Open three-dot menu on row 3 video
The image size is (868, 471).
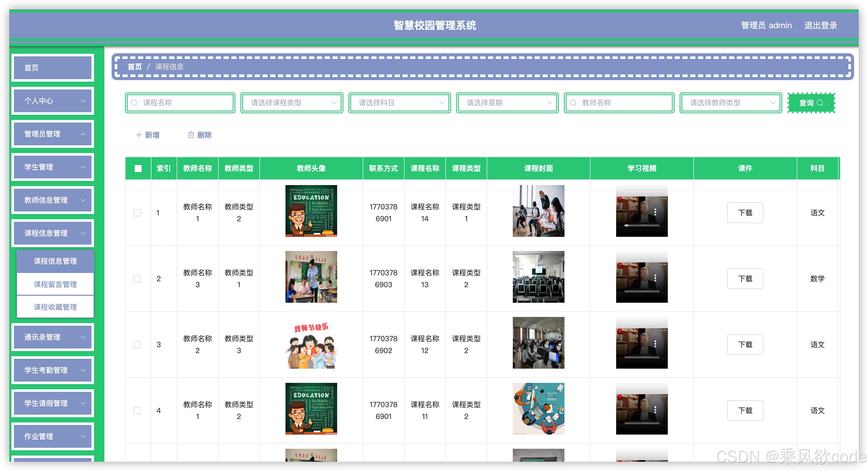pos(655,344)
